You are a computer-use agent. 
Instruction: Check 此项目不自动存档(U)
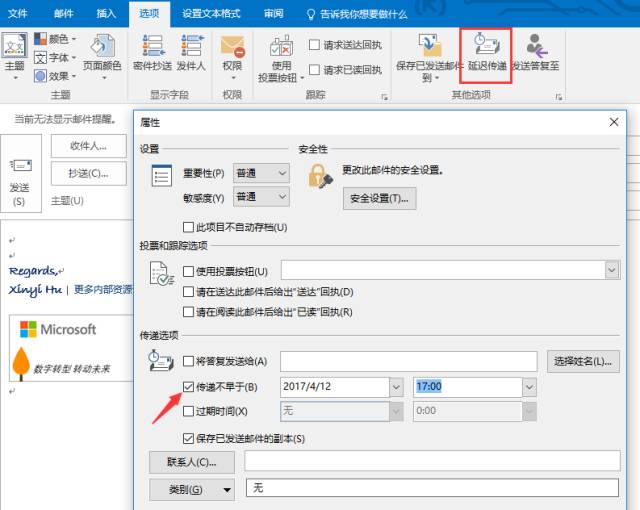188,227
